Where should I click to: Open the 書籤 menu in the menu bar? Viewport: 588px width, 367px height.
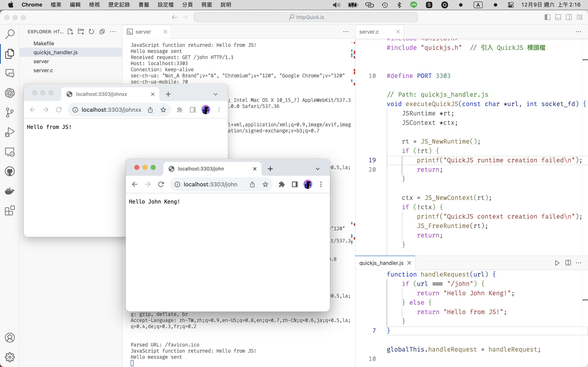144,5
